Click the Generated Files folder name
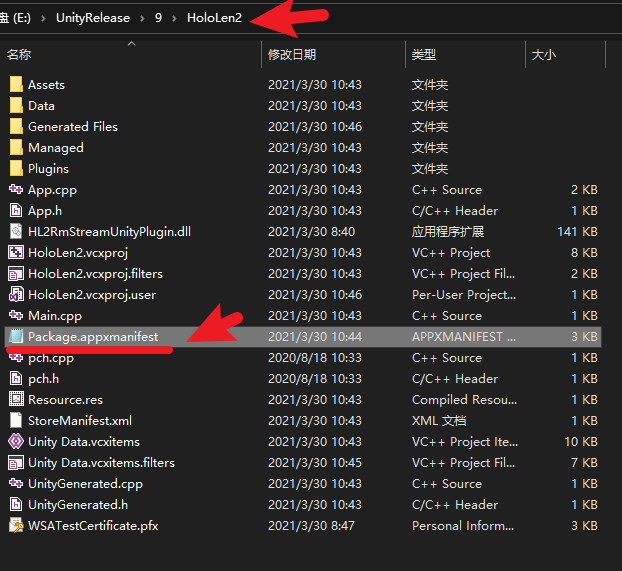The width and height of the screenshot is (622, 571). click(73, 127)
